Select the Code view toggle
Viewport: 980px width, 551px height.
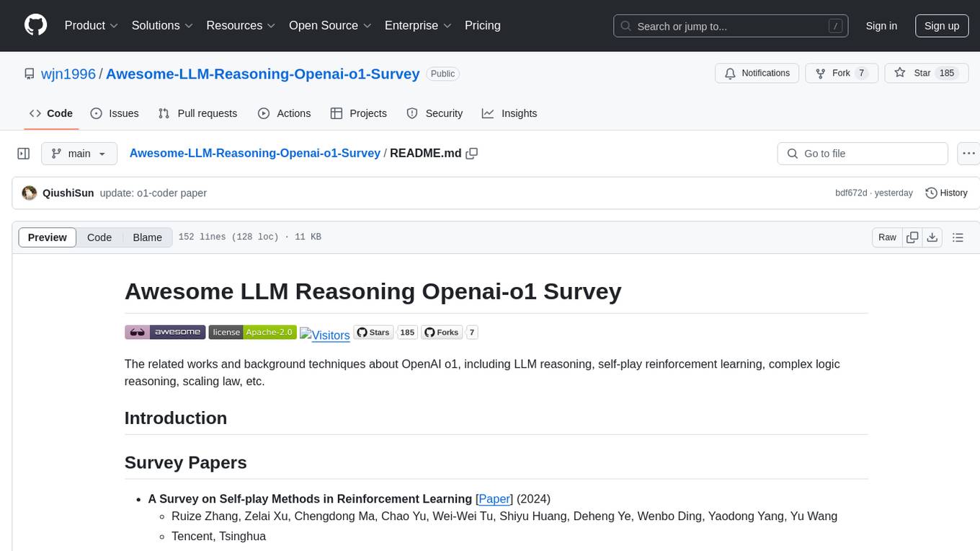(x=99, y=237)
